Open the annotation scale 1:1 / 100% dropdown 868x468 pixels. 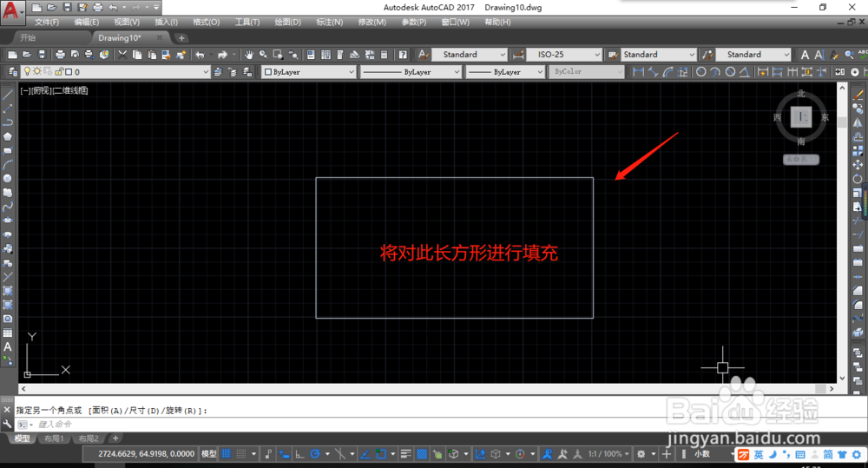click(608, 453)
